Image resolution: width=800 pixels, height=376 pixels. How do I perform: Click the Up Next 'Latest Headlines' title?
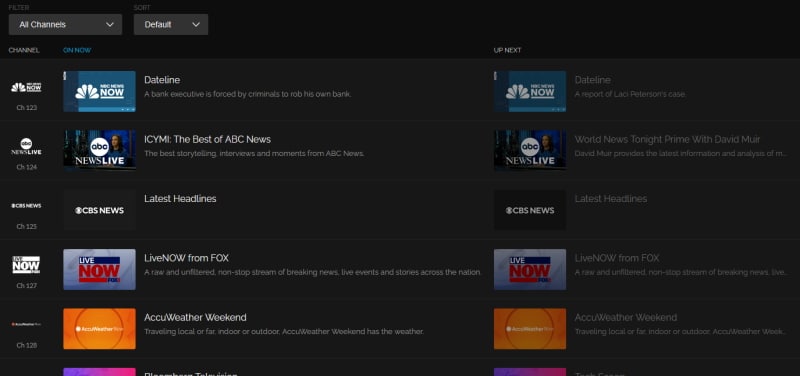pyautogui.click(x=611, y=198)
